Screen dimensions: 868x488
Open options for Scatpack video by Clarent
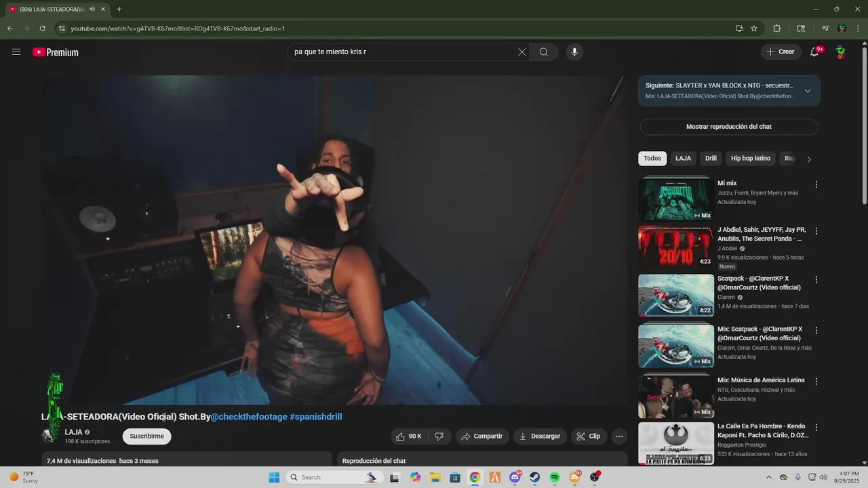pos(816,280)
